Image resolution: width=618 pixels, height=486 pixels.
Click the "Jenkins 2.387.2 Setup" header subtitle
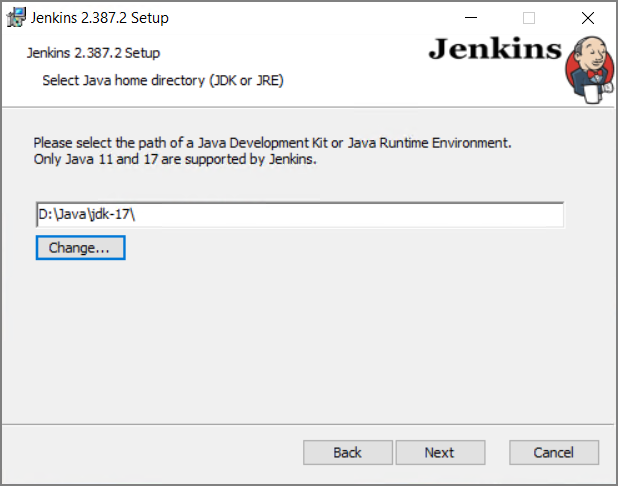tap(93, 53)
